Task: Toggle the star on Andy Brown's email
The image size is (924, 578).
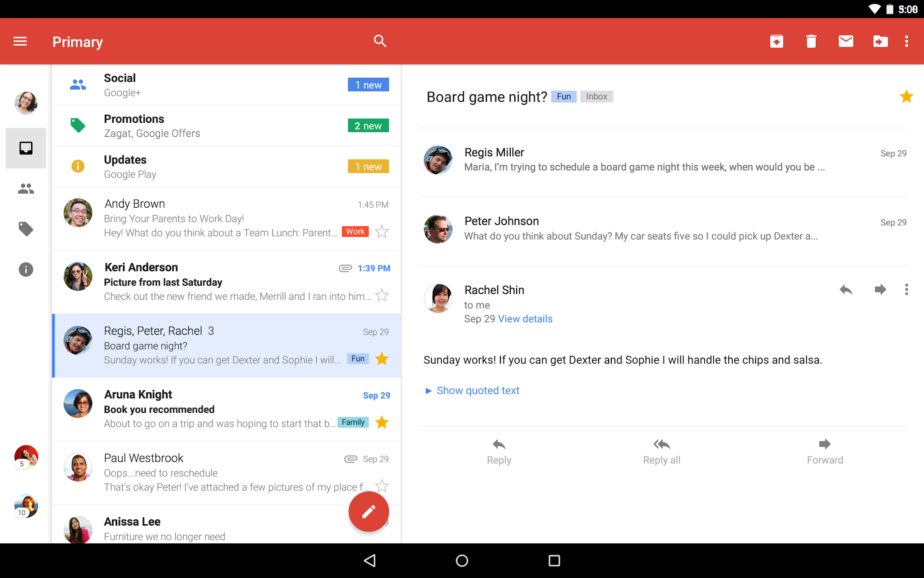Action: pos(383,232)
